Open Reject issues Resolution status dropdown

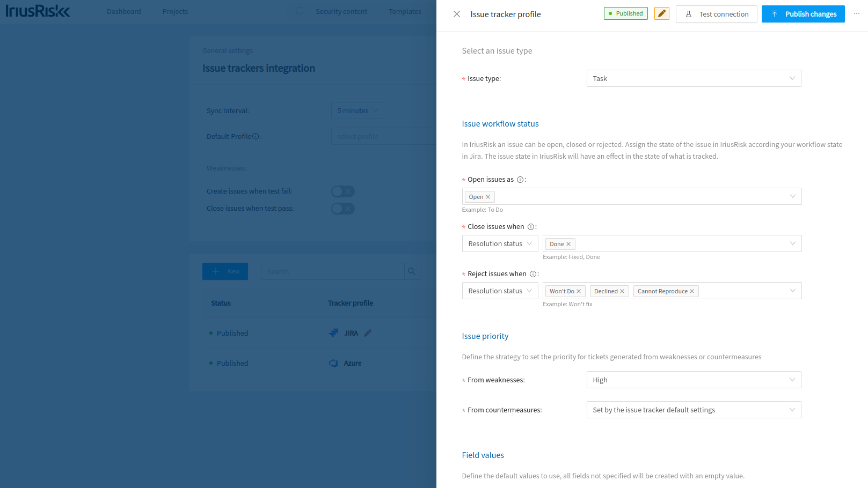pos(500,291)
